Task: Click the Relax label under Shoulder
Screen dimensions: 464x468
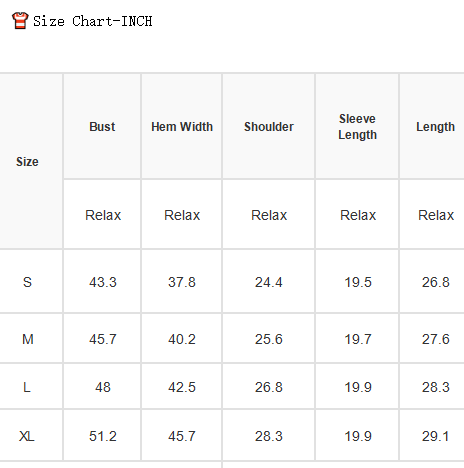Action: (269, 215)
